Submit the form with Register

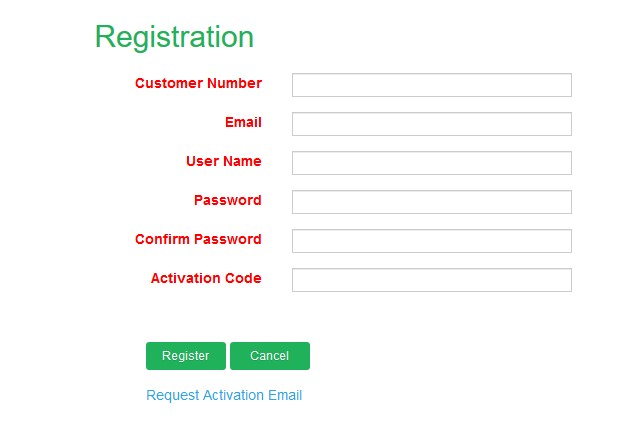(186, 356)
